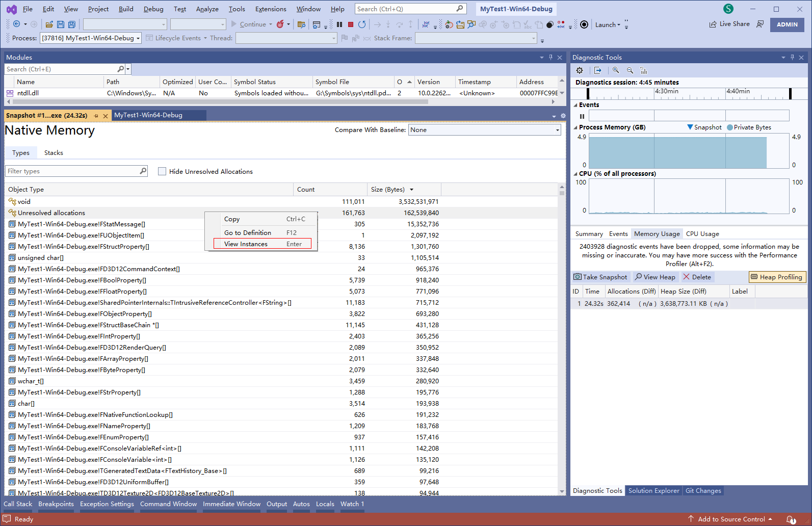Click in the Filter types input field
Screen dimensions: 812x526
[73, 171]
